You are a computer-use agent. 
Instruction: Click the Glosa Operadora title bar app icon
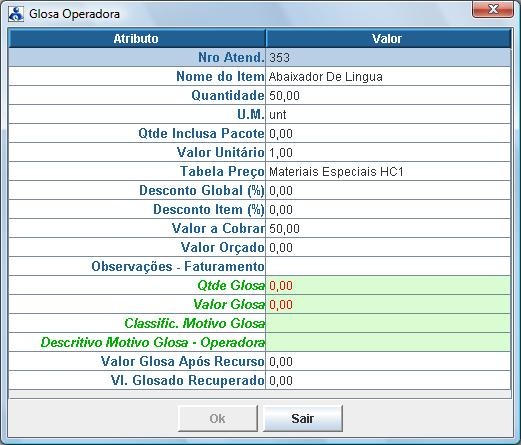click(16, 14)
